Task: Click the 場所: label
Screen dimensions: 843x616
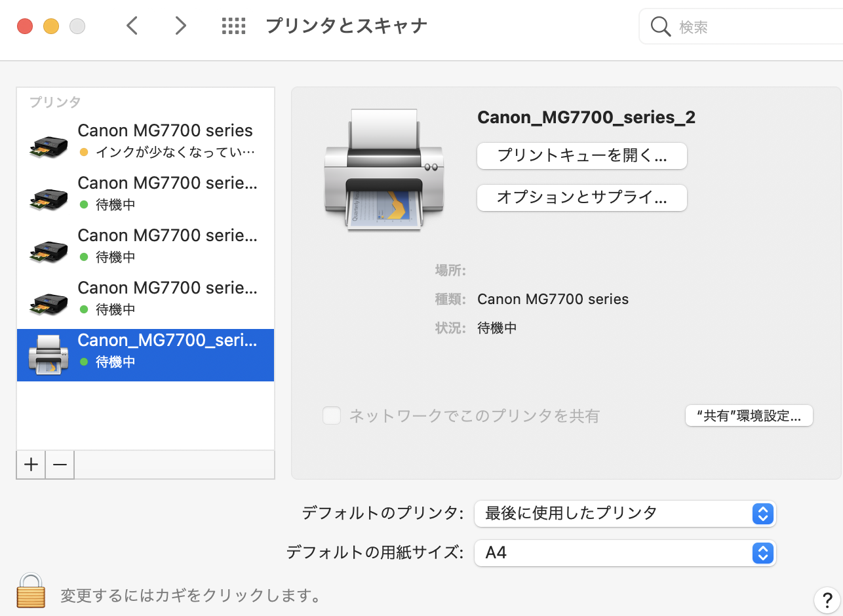Action: coord(450,270)
